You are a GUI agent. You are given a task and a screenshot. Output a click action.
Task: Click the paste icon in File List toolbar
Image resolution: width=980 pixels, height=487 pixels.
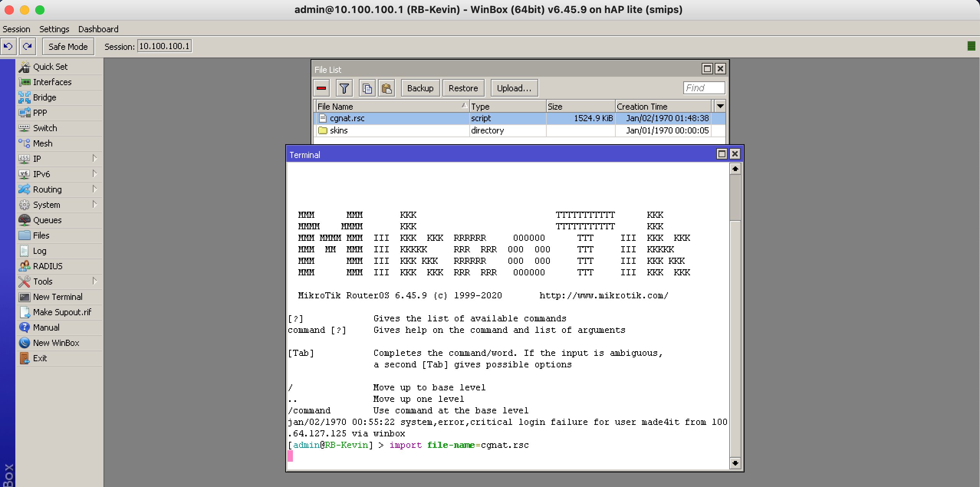pyautogui.click(x=386, y=88)
